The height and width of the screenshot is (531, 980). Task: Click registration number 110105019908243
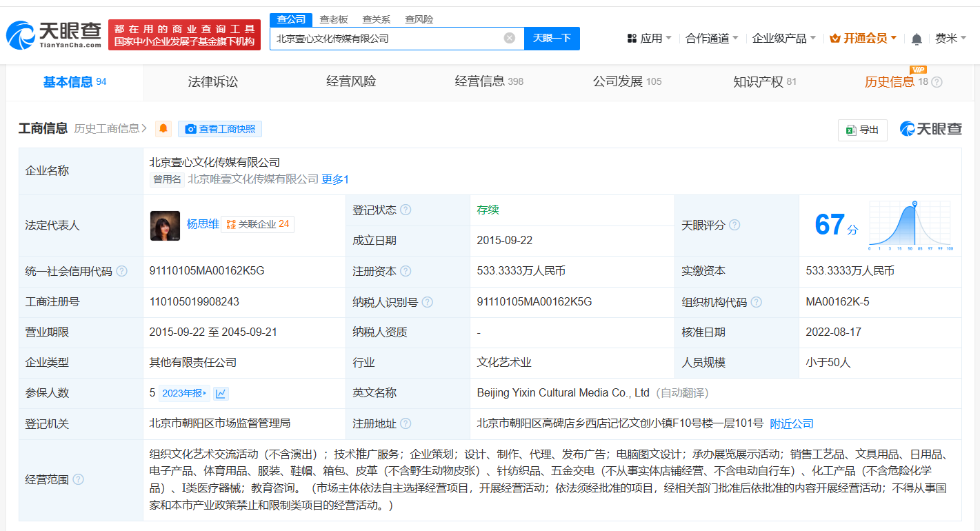click(194, 301)
